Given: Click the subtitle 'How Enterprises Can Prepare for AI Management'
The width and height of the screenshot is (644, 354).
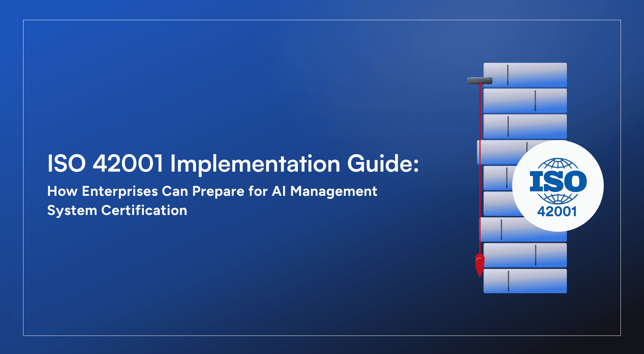Looking at the screenshot, I should pos(212,192).
